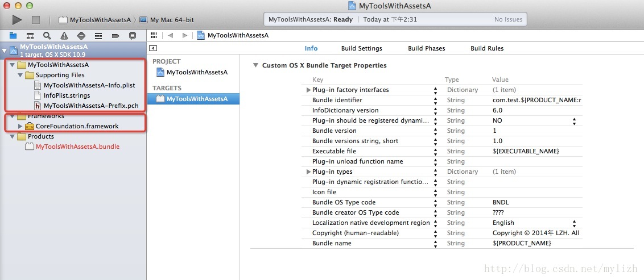Collapse the Frameworks group
This screenshot has height=280, width=644.
point(13,116)
